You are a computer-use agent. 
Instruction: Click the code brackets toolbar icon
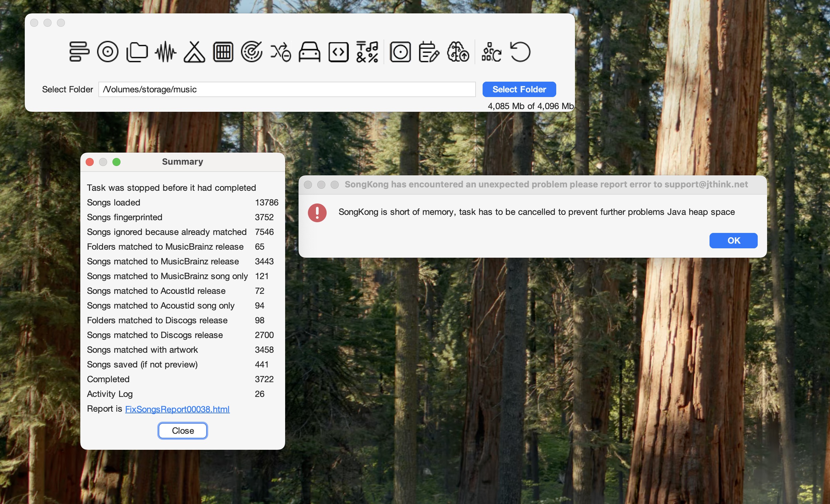[339, 52]
